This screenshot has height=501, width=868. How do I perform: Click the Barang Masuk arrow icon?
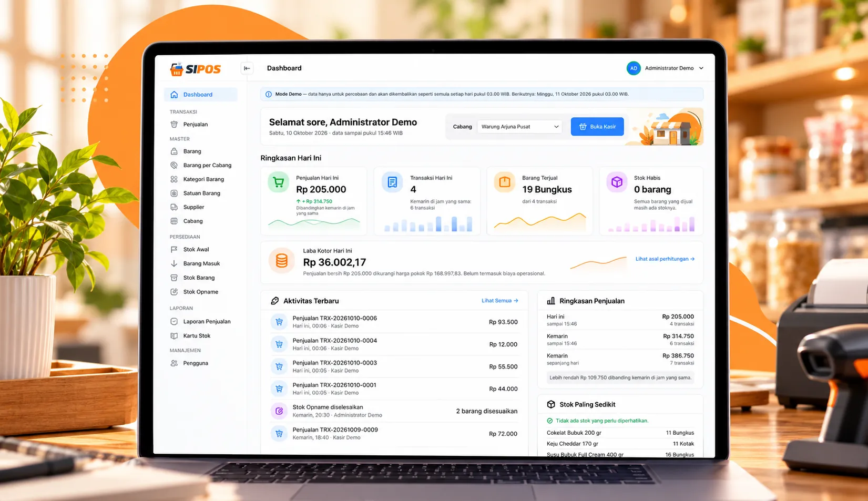tap(174, 264)
